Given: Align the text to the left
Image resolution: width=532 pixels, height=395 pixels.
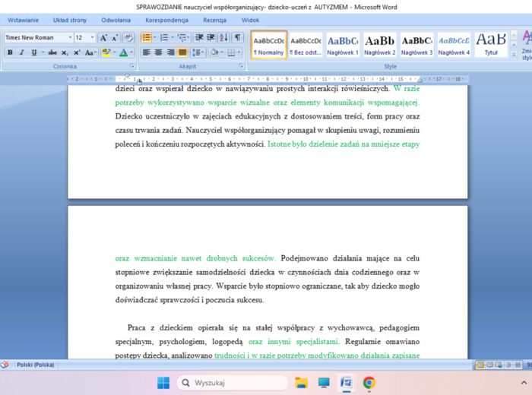Looking at the screenshot, I should pyautogui.click(x=147, y=52).
